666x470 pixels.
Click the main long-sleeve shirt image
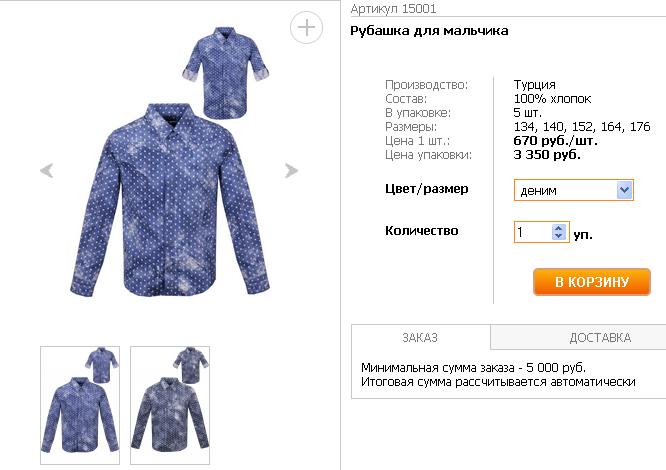point(169,200)
